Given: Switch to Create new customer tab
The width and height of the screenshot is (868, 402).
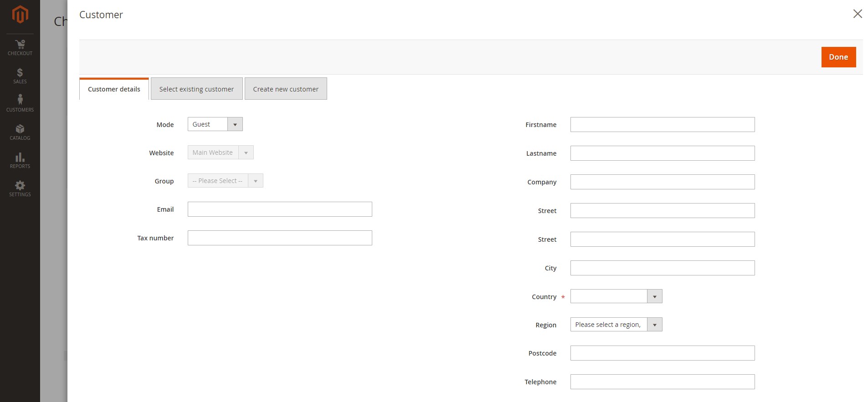Looking at the screenshot, I should pos(286,89).
